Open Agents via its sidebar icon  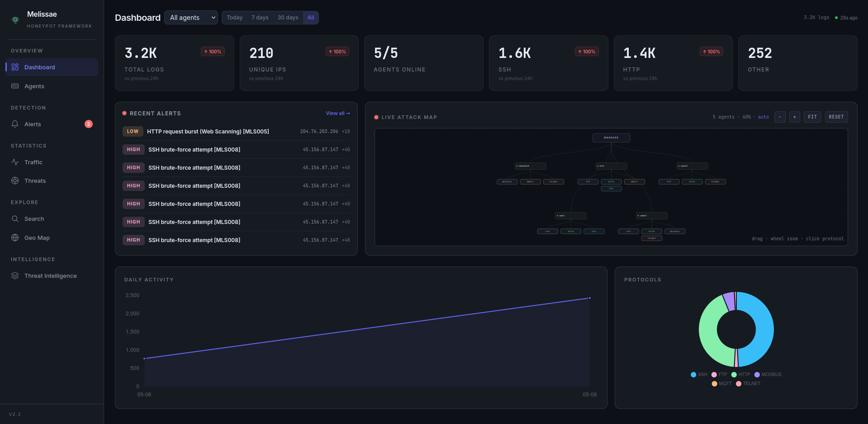click(x=15, y=86)
